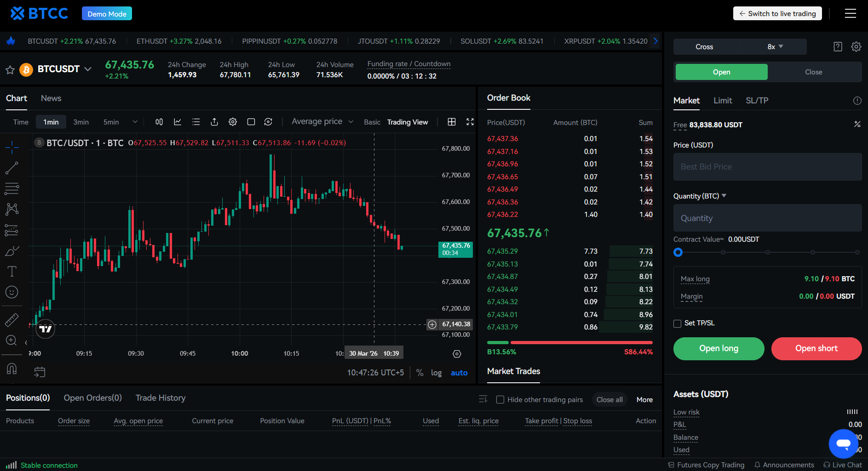Click Switch to live trading
Screen dimensions: 868x471
tap(777, 14)
